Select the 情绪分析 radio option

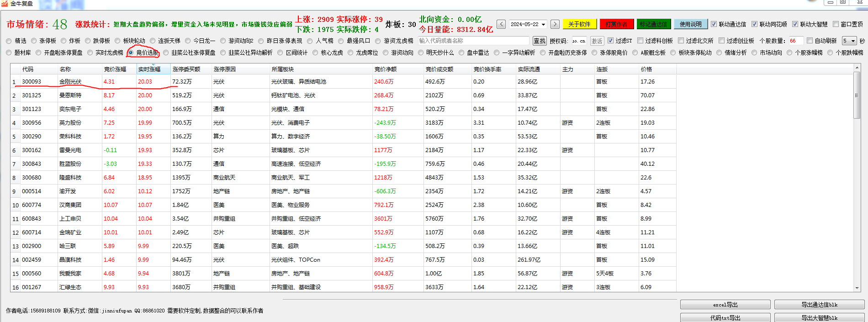point(719,53)
